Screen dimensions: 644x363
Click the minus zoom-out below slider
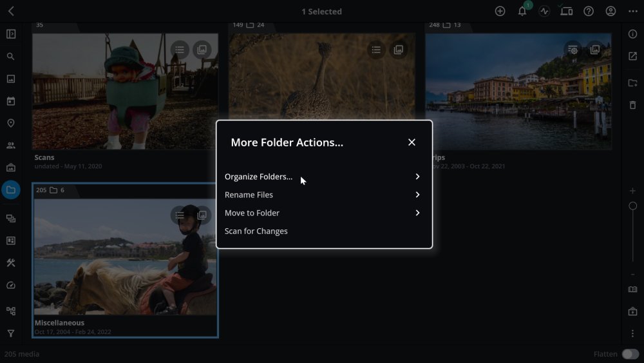(633, 274)
